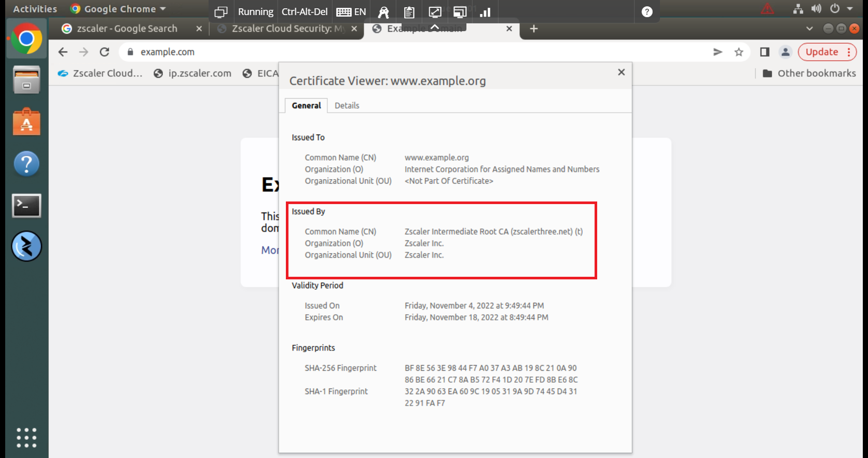Close the Example Domain tab

click(509, 29)
